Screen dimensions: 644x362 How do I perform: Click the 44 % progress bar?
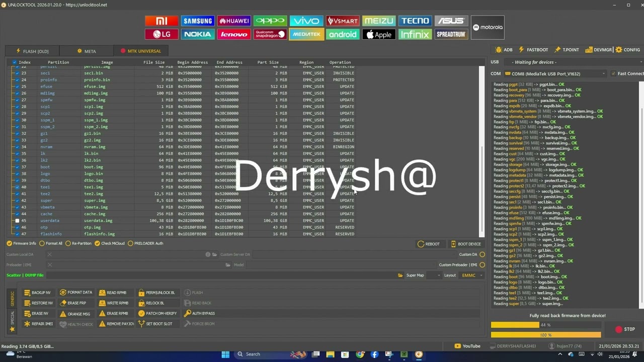point(546,325)
